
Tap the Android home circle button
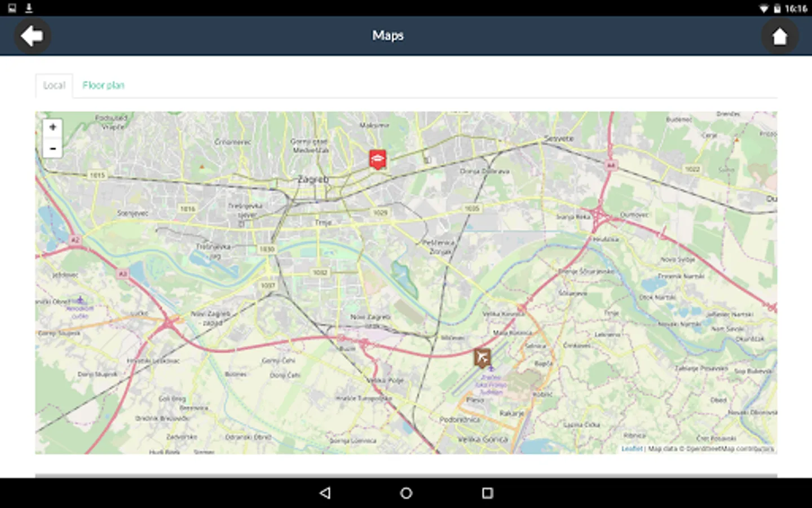[x=406, y=493]
